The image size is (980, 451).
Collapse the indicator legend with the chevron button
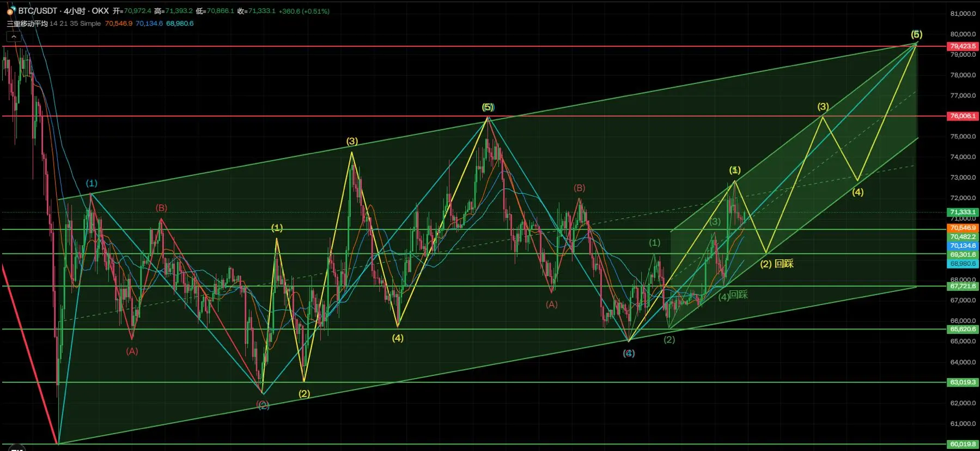coord(14,36)
